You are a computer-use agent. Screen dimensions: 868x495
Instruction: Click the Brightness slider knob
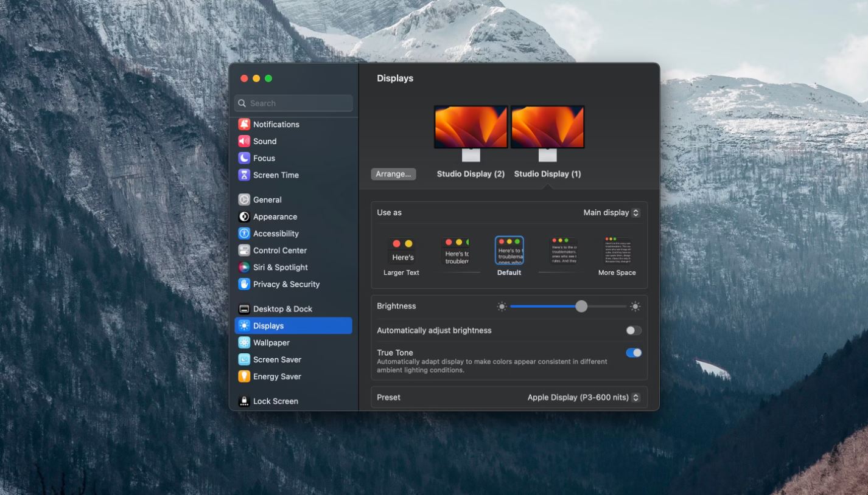[x=581, y=306]
